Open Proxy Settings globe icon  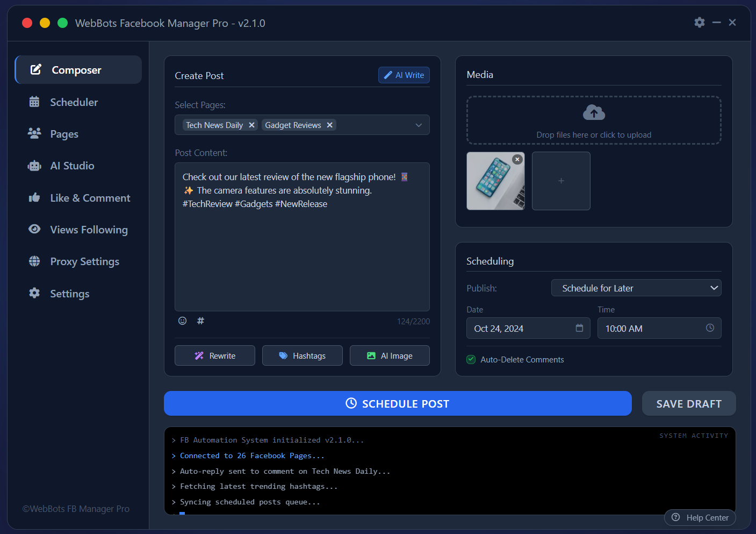(x=34, y=261)
